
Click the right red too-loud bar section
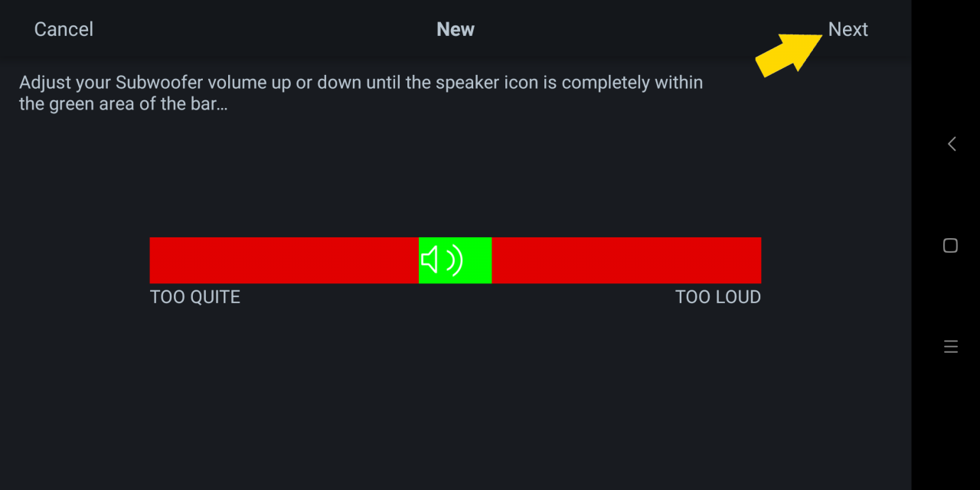pos(626,260)
